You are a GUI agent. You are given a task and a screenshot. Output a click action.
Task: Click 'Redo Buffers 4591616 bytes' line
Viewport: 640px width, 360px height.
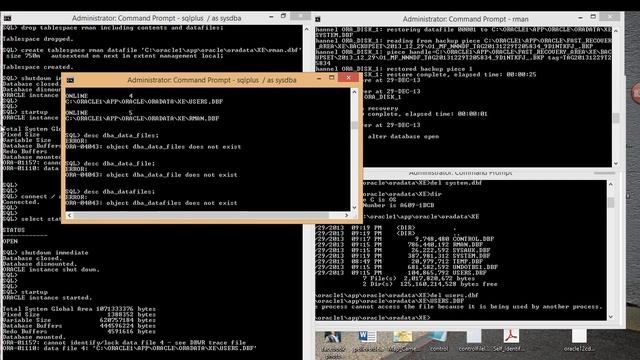79,331
